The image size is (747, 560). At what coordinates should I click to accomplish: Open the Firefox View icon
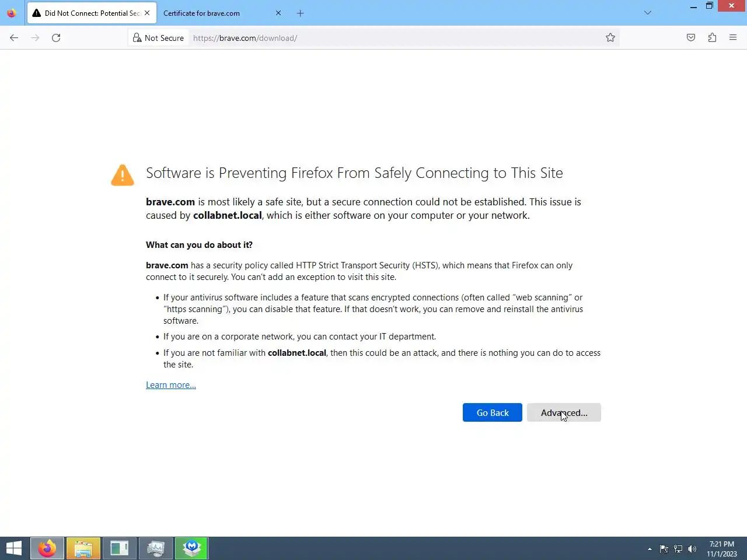point(12,13)
